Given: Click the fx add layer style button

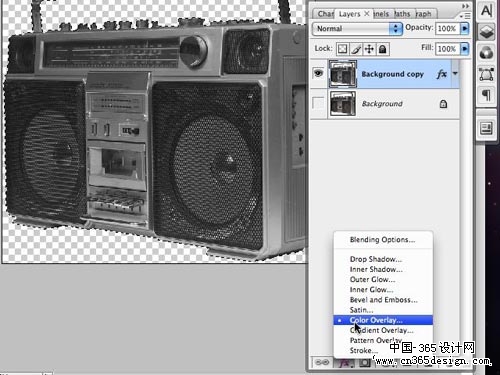Looking at the screenshot, I should pyautogui.click(x=344, y=363).
